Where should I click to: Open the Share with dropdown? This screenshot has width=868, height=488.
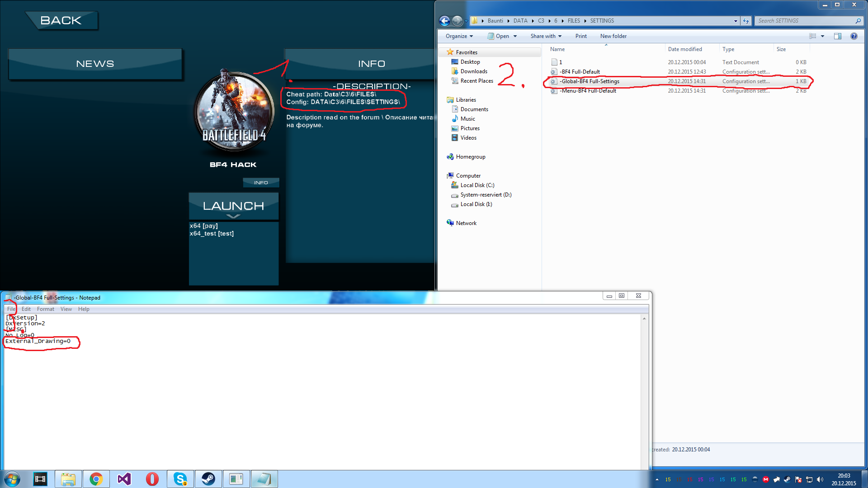coord(546,36)
